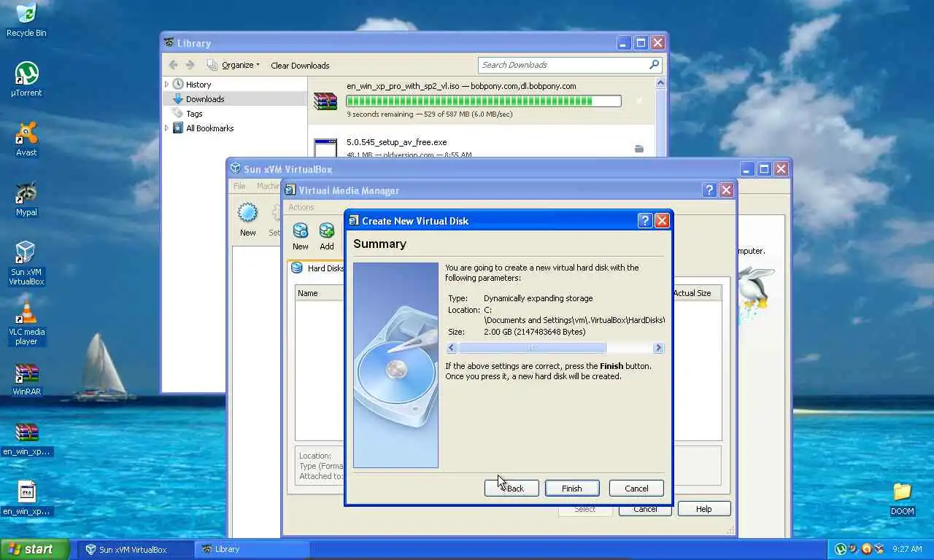Open containing folder for 5.0.545_setup_av_free.exe
Image resolution: width=934 pixels, height=560 pixels.
click(639, 149)
